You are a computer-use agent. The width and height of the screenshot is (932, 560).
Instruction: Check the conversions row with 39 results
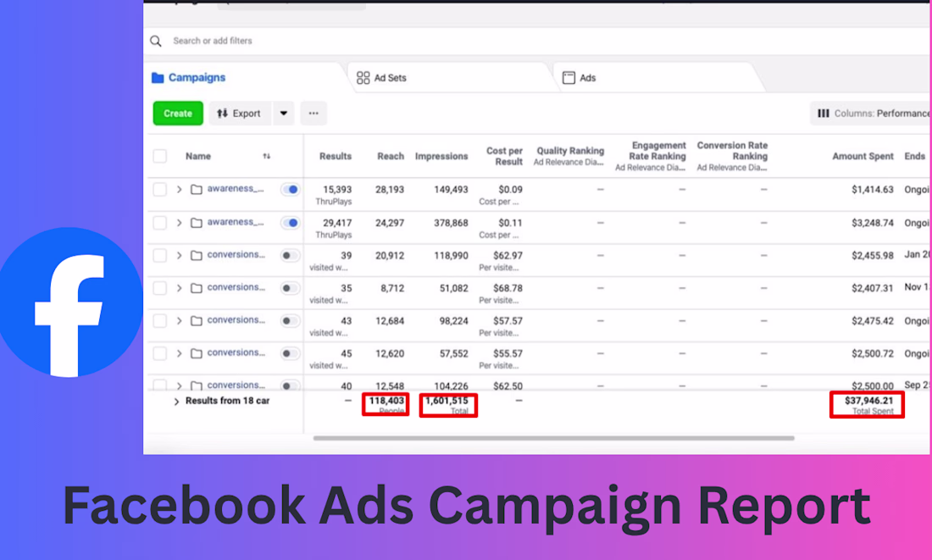tap(160, 256)
